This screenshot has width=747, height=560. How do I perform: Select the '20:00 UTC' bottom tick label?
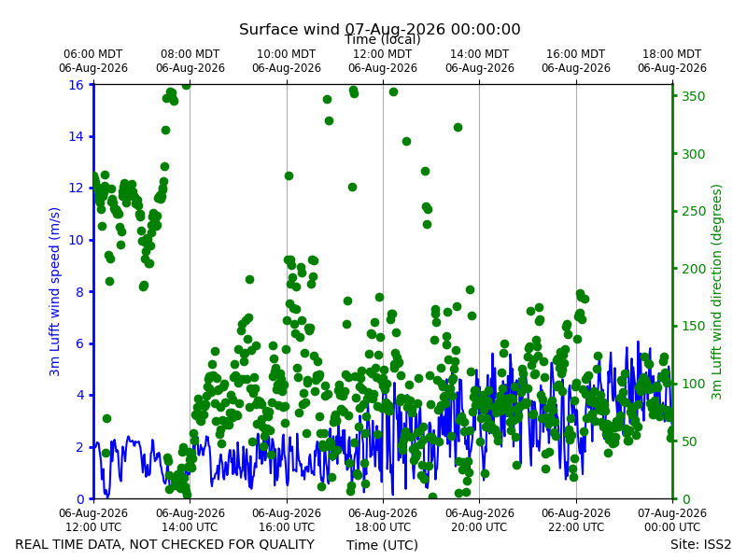point(479,527)
